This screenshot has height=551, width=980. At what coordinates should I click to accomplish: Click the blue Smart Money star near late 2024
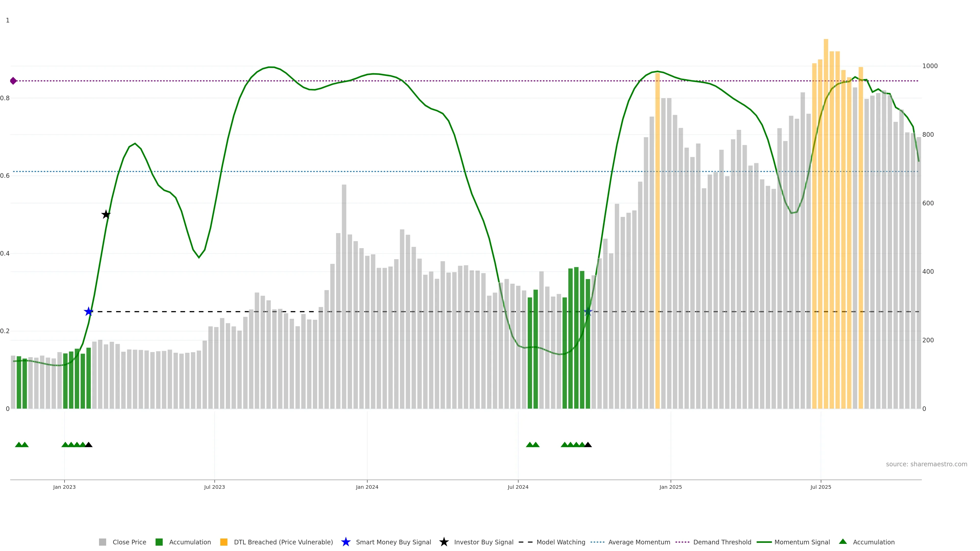pos(588,312)
